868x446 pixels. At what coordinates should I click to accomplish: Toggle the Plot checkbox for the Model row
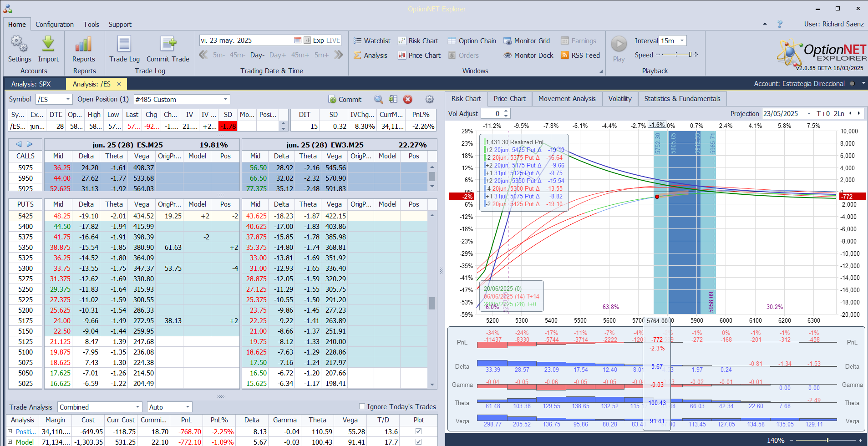click(x=419, y=441)
